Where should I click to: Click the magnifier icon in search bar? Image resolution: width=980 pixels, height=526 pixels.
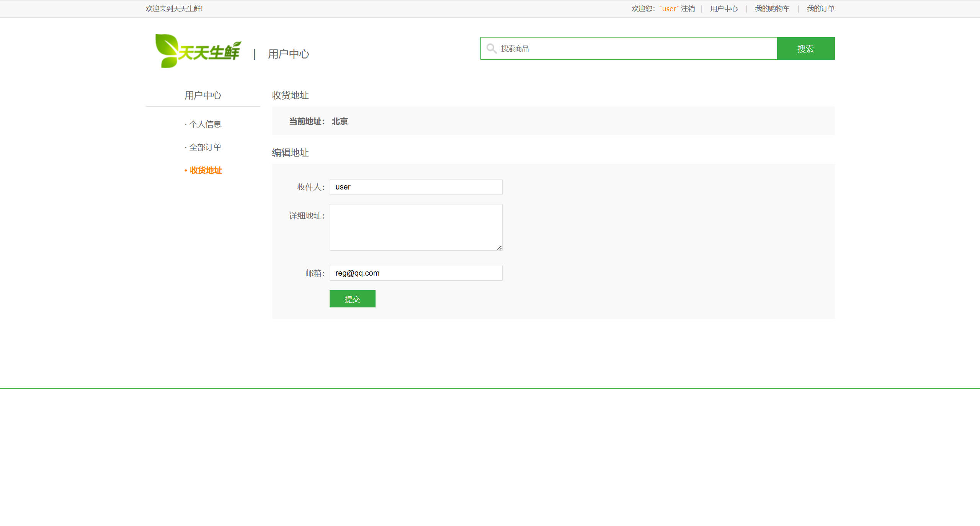492,48
